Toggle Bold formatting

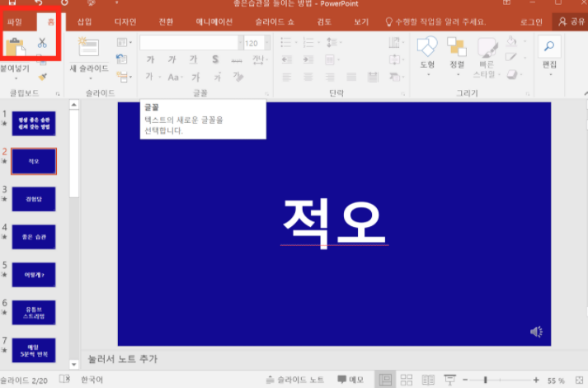pos(150,59)
